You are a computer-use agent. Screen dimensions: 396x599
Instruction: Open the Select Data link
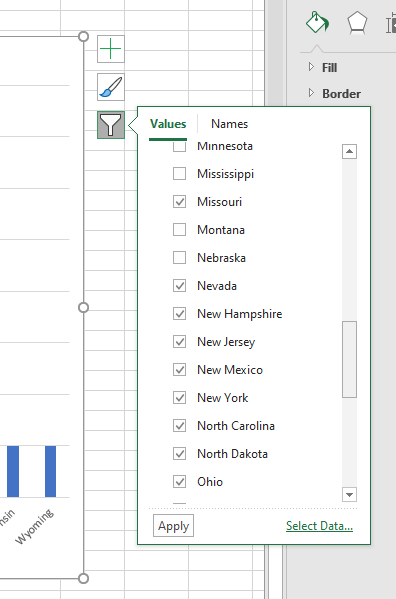coord(319,526)
